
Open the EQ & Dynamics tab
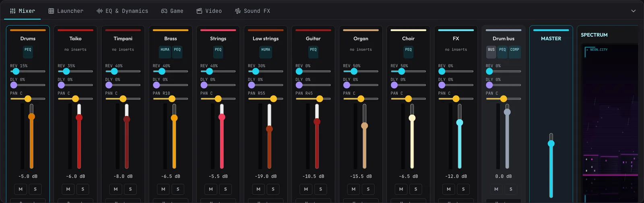coord(122,11)
